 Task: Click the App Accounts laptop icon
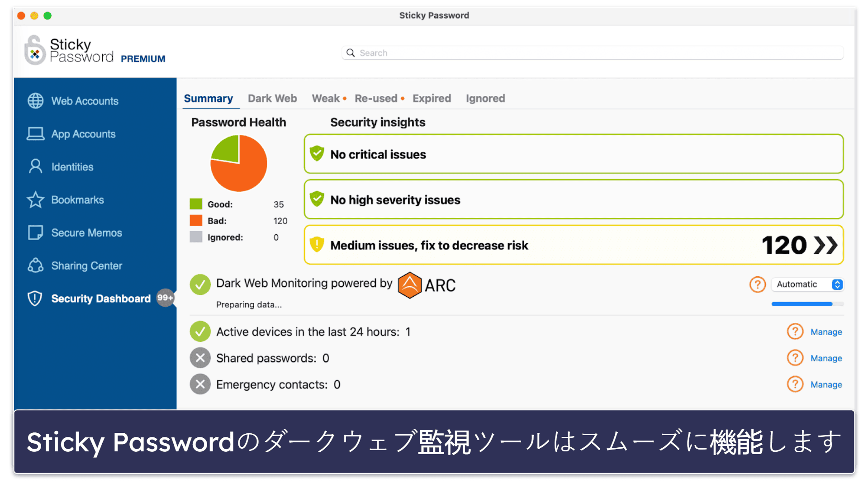35,134
